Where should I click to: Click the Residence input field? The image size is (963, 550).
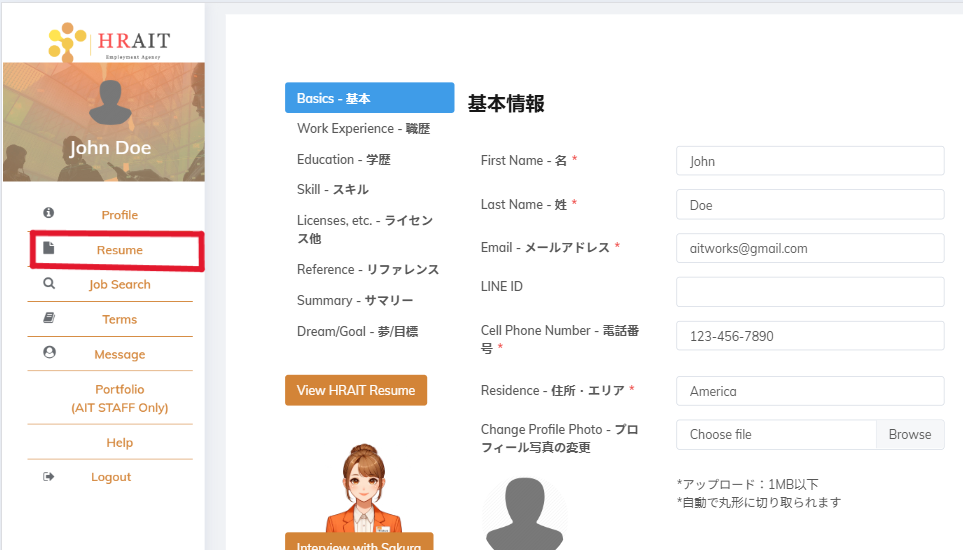click(810, 391)
